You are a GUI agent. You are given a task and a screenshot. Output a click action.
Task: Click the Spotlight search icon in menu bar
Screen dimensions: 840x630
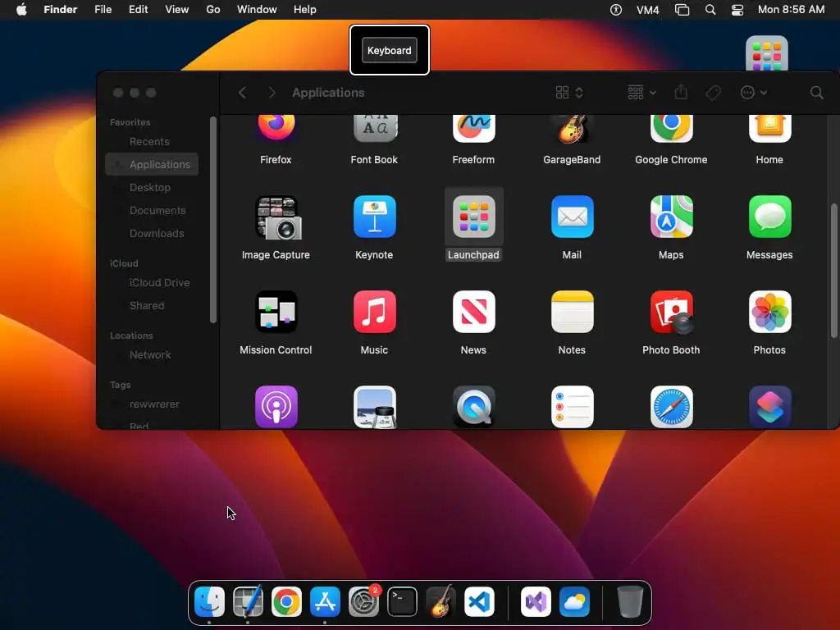click(710, 10)
